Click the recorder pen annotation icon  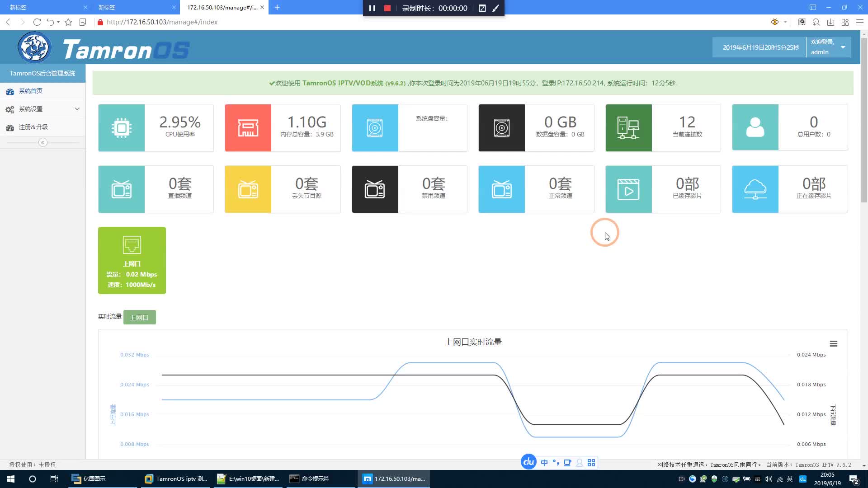point(496,8)
